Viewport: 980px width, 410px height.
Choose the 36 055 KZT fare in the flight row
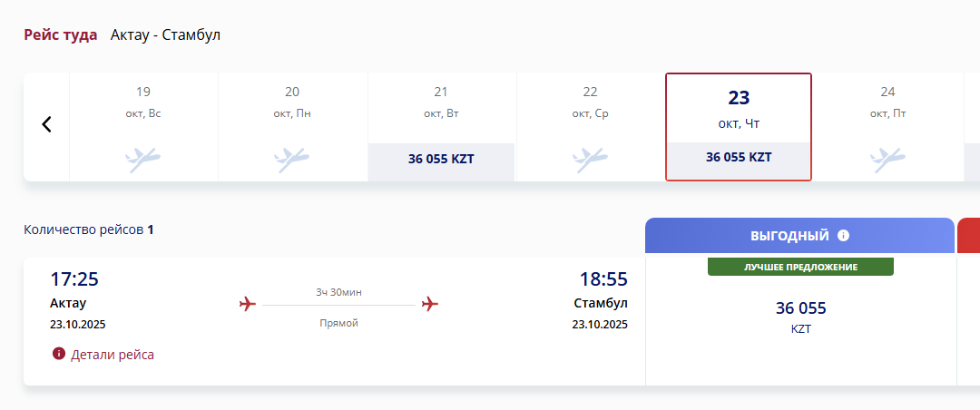click(x=800, y=317)
